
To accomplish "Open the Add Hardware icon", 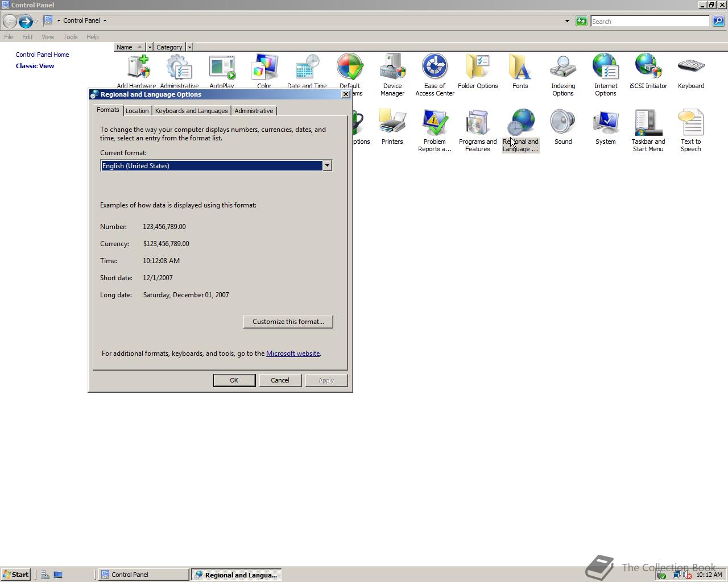I will click(136, 70).
